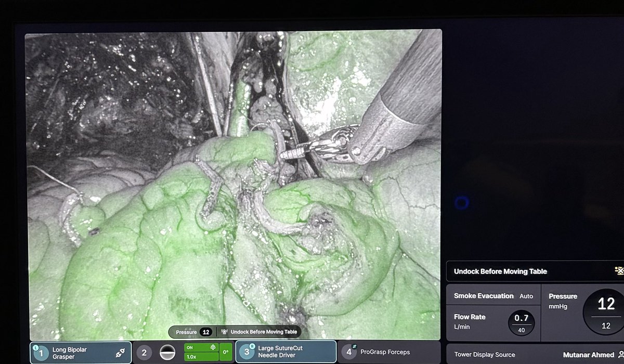Tap the fluorescence imaging icon beside ON
Screen dimensions: 624x364
coord(212,347)
